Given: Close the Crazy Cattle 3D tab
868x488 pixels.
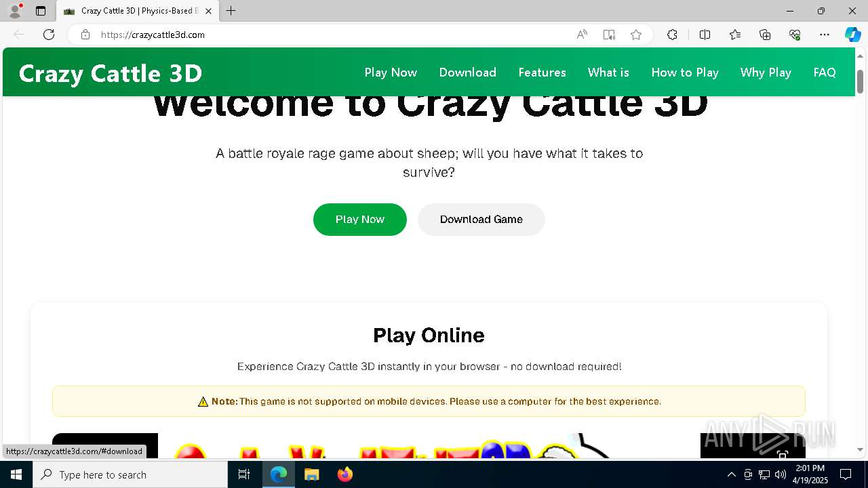Looking at the screenshot, I should (x=209, y=11).
